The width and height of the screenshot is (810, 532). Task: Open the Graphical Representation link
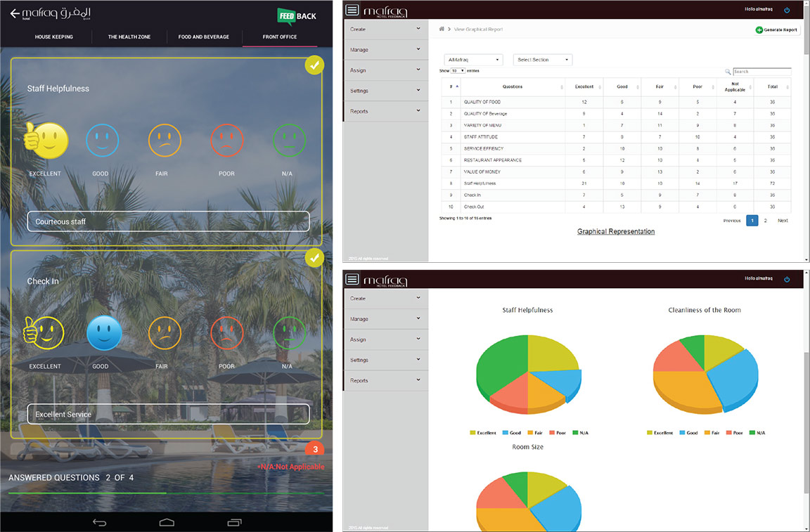(x=616, y=231)
